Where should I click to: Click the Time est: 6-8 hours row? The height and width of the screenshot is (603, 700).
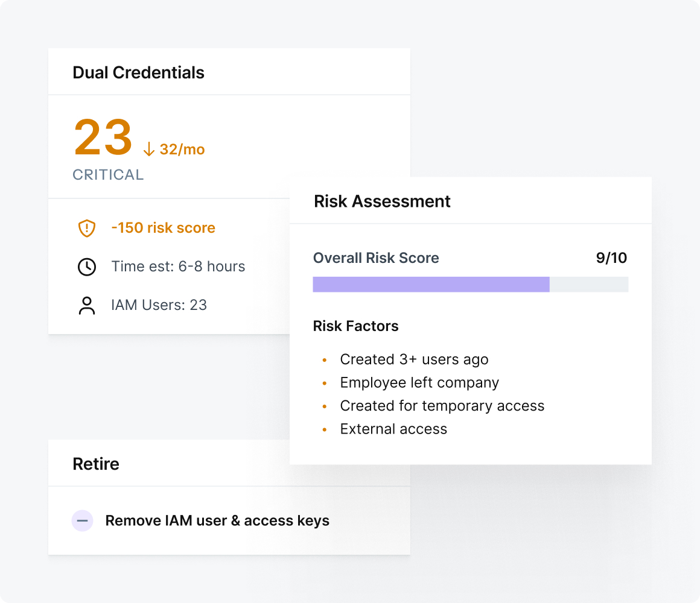pyautogui.click(x=178, y=267)
